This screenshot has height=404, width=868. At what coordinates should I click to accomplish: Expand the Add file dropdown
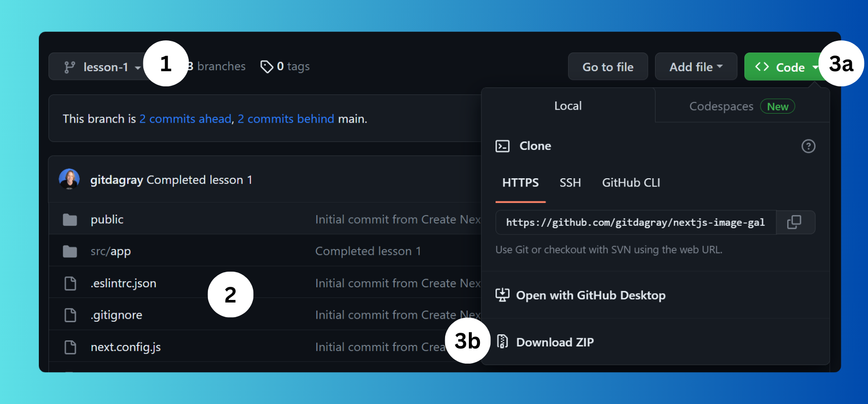696,67
